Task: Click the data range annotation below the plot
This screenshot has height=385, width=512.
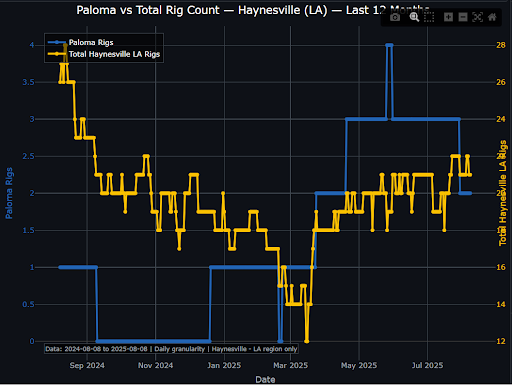Action: (171, 349)
